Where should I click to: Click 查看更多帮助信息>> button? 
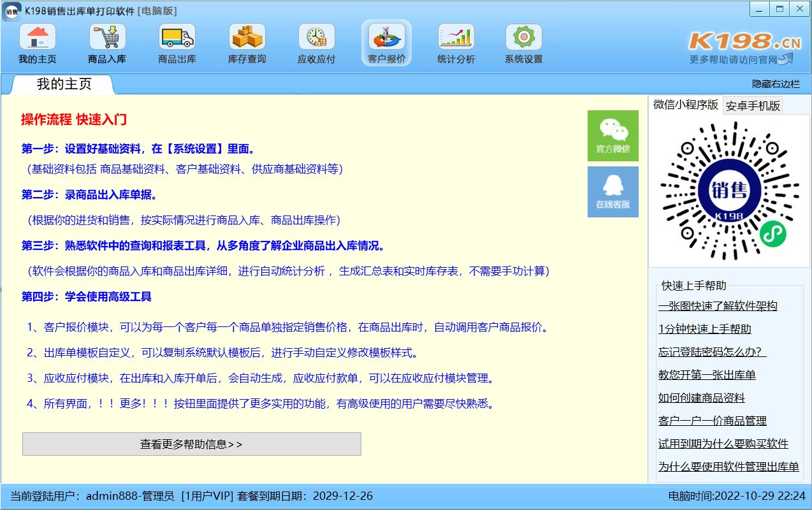coord(192,444)
